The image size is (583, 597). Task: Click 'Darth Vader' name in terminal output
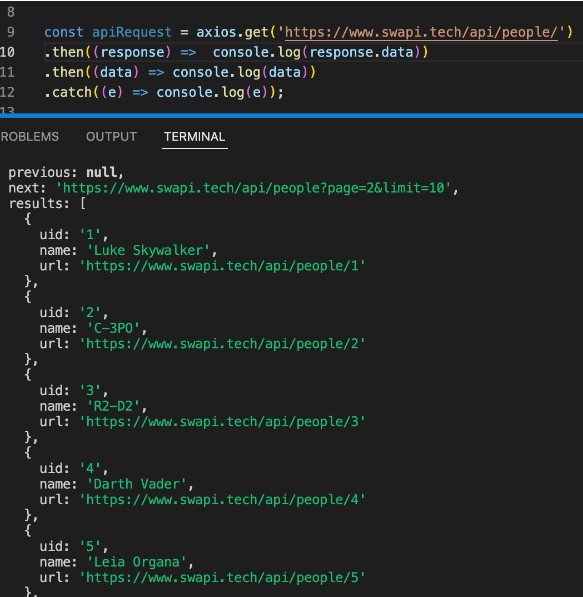(x=137, y=484)
